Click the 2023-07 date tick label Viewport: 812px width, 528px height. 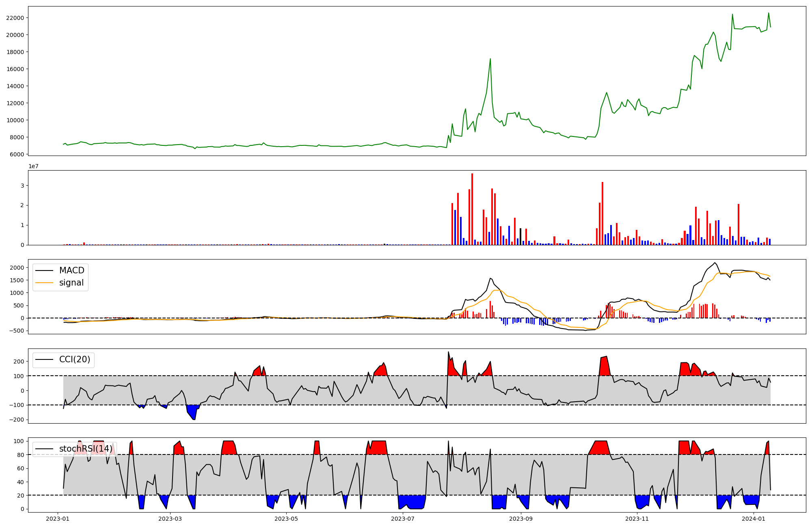click(x=403, y=519)
